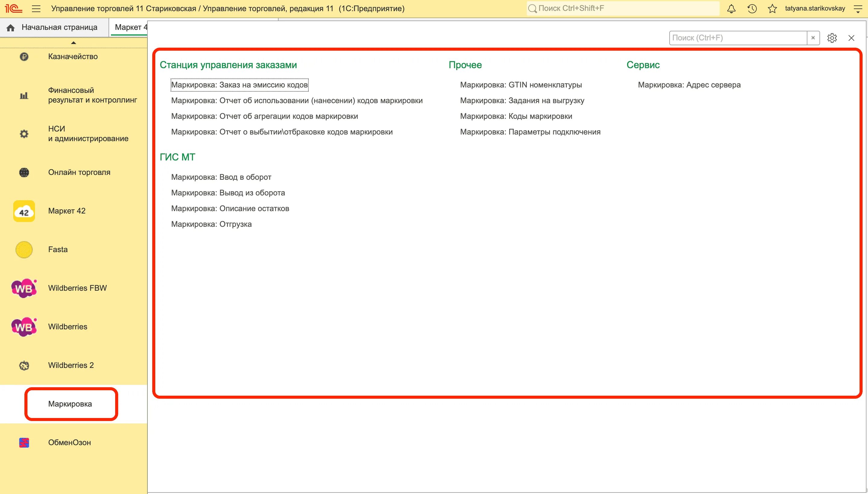Open Маркировка: Заказ на эмиссию кодов
Image resolution: width=868 pixels, height=494 pixels.
click(x=239, y=85)
